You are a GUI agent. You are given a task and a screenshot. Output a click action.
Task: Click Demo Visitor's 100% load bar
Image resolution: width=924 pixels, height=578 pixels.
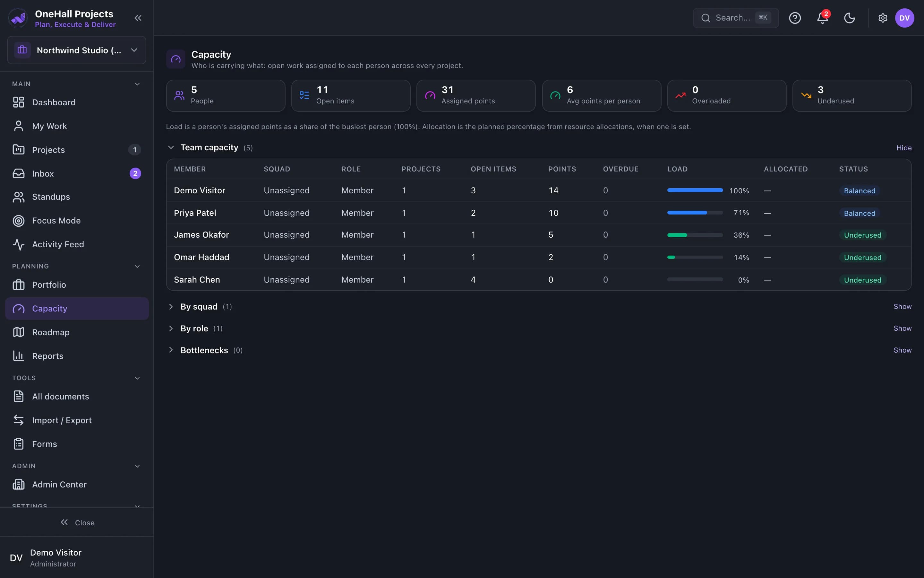click(x=695, y=190)
